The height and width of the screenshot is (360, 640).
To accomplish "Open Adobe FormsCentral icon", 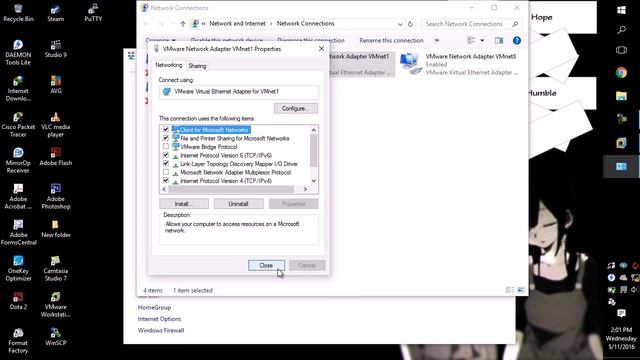I will (x=18, y=232).
